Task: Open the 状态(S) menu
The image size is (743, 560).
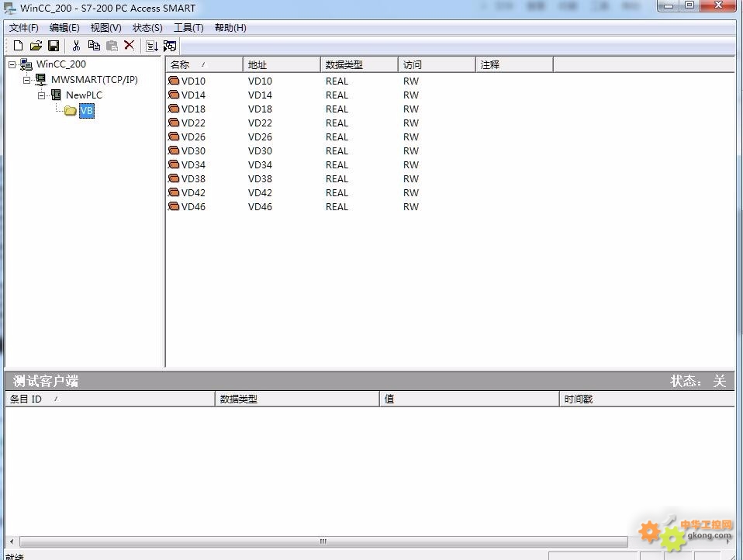Action: tap(147, 27)
